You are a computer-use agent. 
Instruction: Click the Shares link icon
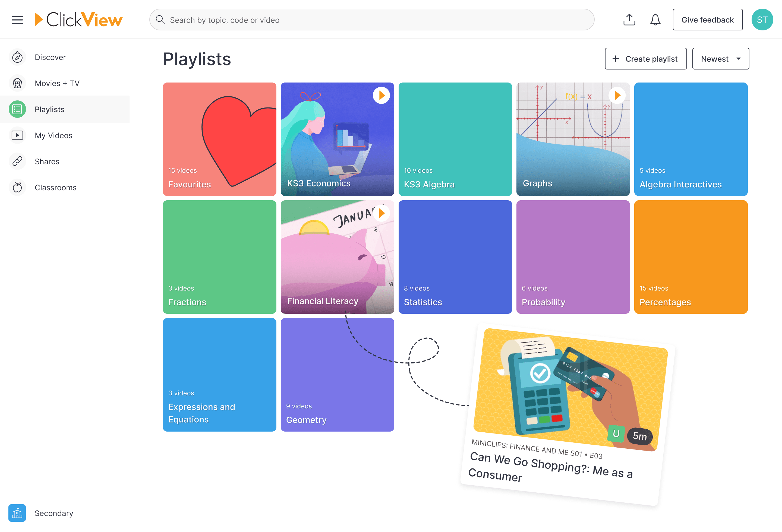coord(17,161)
